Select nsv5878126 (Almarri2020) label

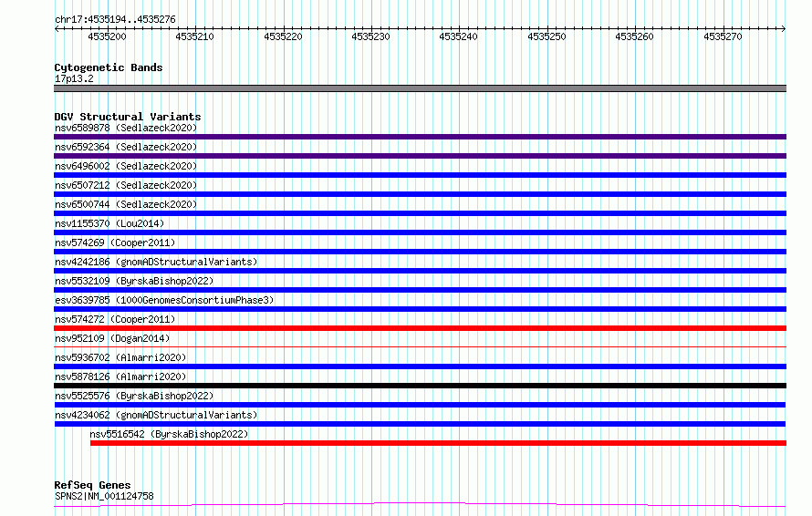point(120,377)
